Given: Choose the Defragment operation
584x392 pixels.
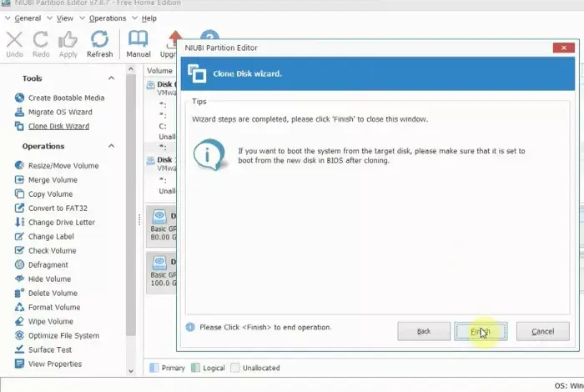Looking at the screenshot, I should [x=48, y=264].
